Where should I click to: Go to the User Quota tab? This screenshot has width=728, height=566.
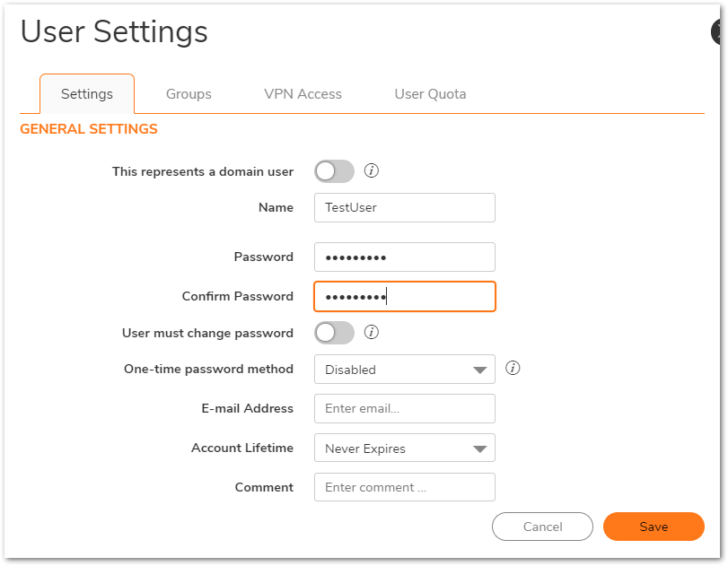(x=430, y=94)
